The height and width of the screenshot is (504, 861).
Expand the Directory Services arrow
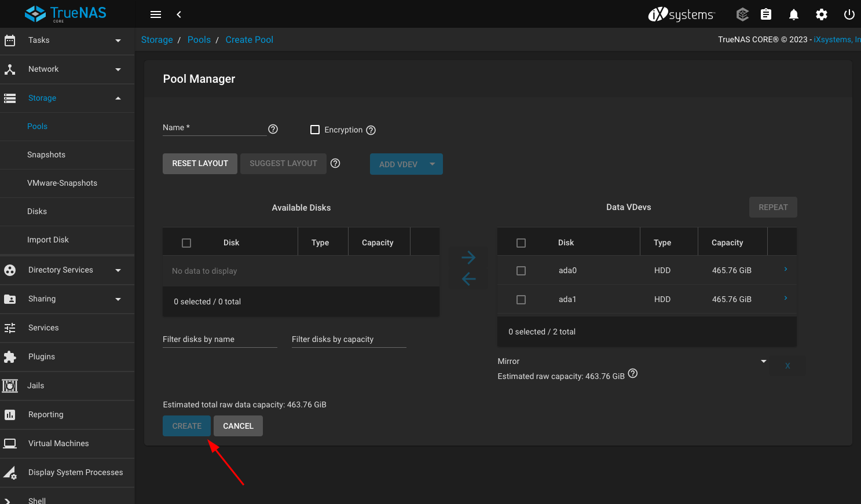(118, 270)
